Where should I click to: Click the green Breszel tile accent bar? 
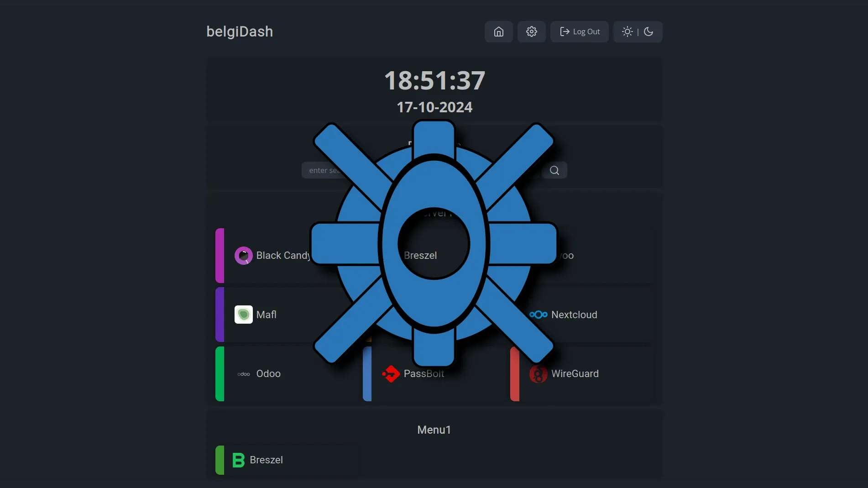pos(219,460)
